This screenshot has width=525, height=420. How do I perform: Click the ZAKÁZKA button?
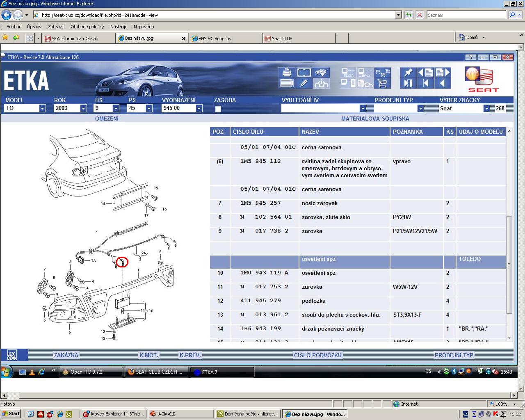pos(66,355)
